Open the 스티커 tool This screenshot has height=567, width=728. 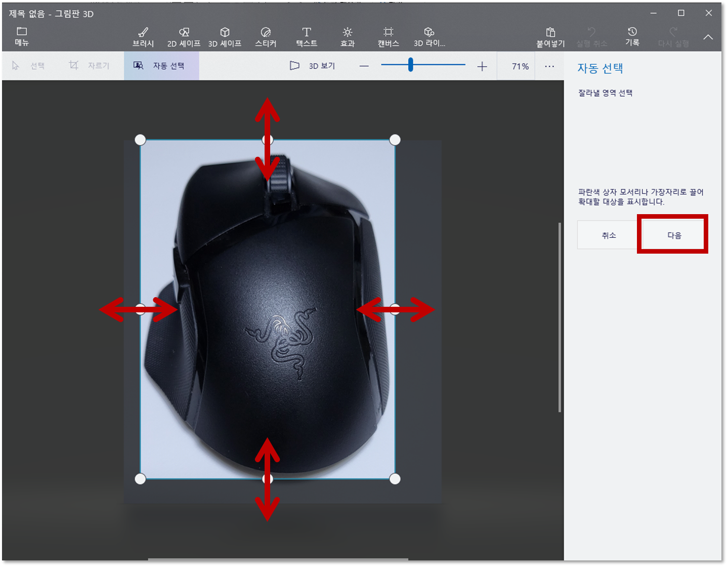tap(266, 37)
